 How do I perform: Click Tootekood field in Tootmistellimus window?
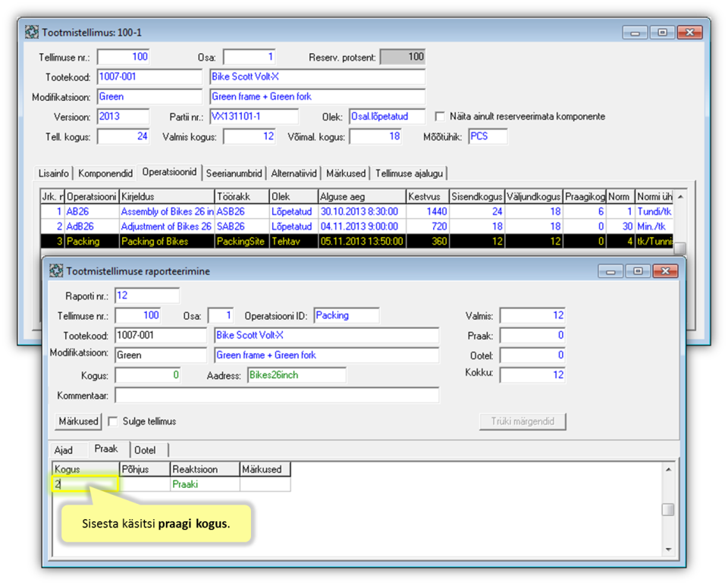pyautogui.click(x=149, y=77)
